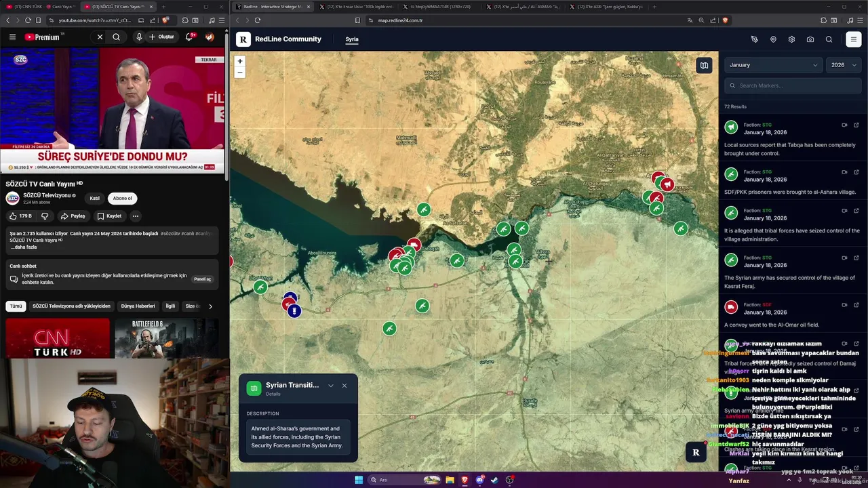The width and height of the screenshot is (868, 488).
Task: Click the Oluştur create button
Action: 162,37
